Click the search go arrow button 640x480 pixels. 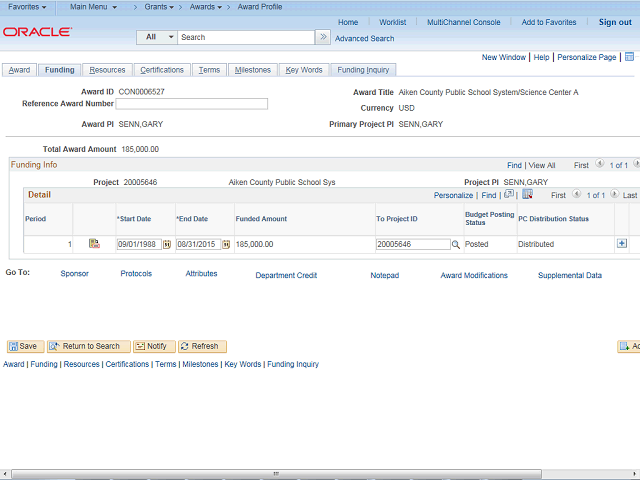[323, 37]
